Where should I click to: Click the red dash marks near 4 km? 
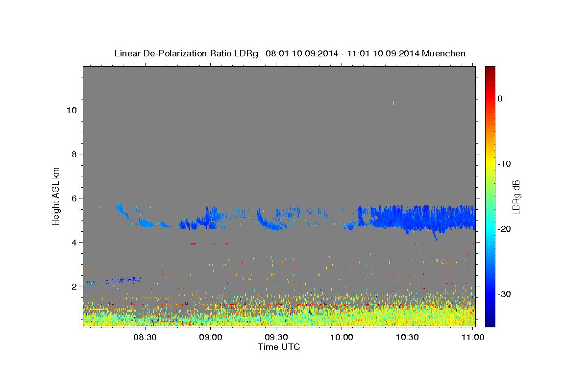pos(210,243)
